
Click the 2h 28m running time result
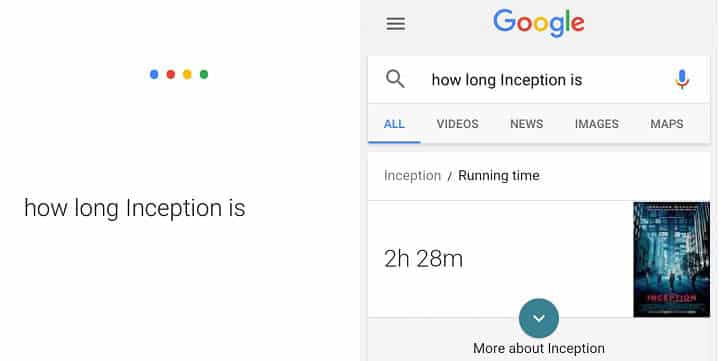[x=423, y=259]
